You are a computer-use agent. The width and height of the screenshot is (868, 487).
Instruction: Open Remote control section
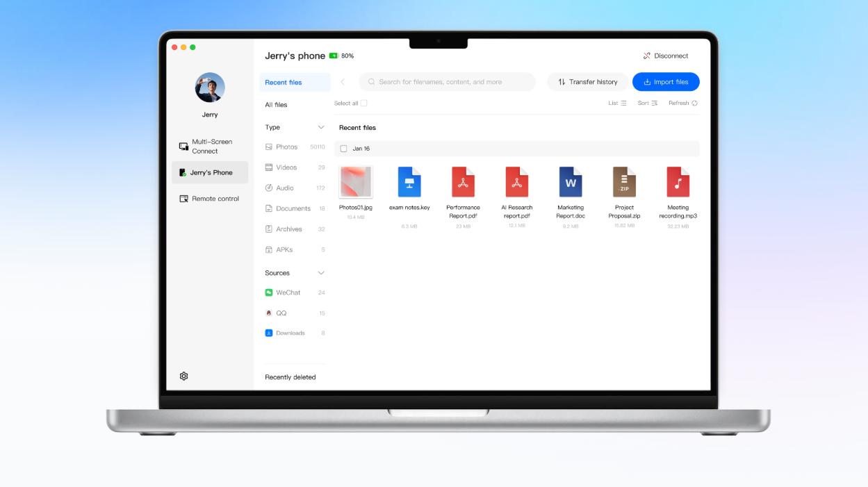[x=209, y=199]
